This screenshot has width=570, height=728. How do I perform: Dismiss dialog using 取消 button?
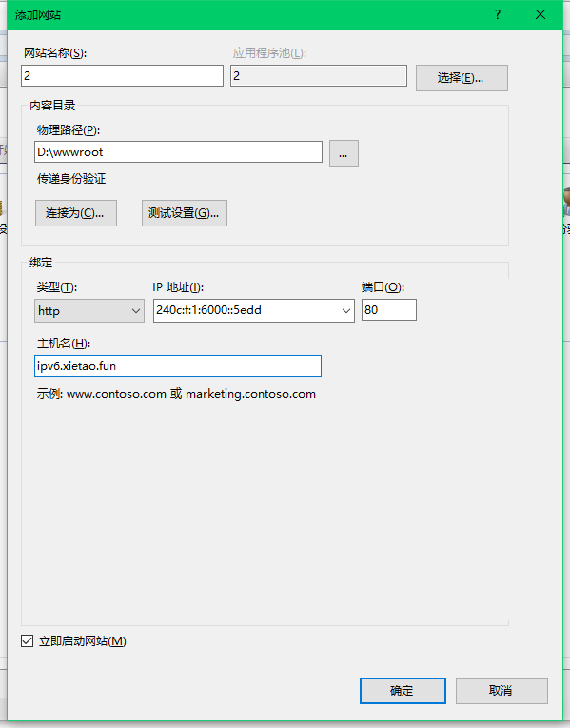(x=501, y=690)
